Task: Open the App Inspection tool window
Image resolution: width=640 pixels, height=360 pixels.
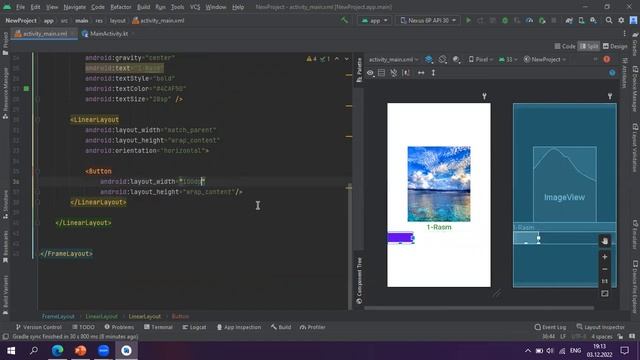Action: point(239,327)
